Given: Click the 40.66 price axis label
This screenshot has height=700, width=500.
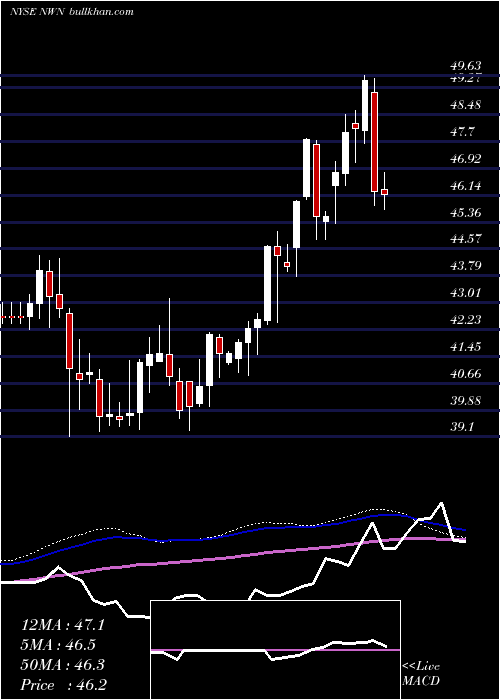Looking at the screenshot, I should tap(466, 373).
